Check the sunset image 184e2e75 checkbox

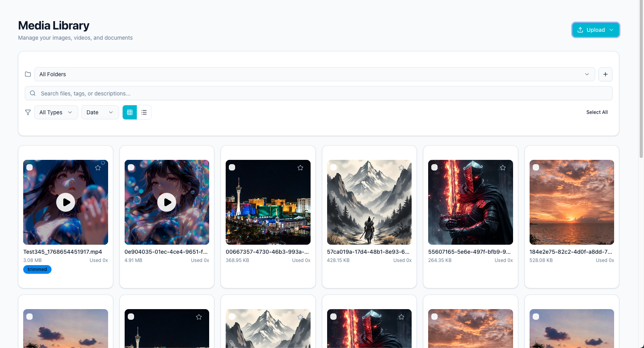coord(535,167)
